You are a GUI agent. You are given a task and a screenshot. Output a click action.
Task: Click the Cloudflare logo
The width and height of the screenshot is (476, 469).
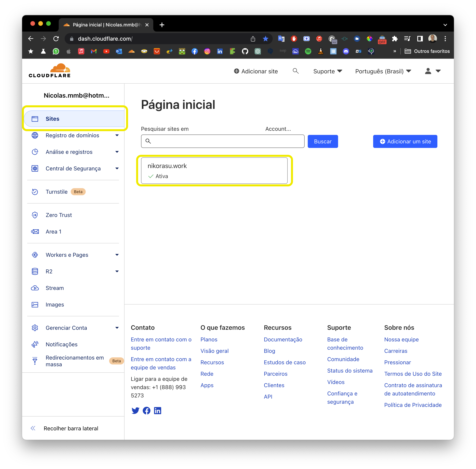pos(49,71)
